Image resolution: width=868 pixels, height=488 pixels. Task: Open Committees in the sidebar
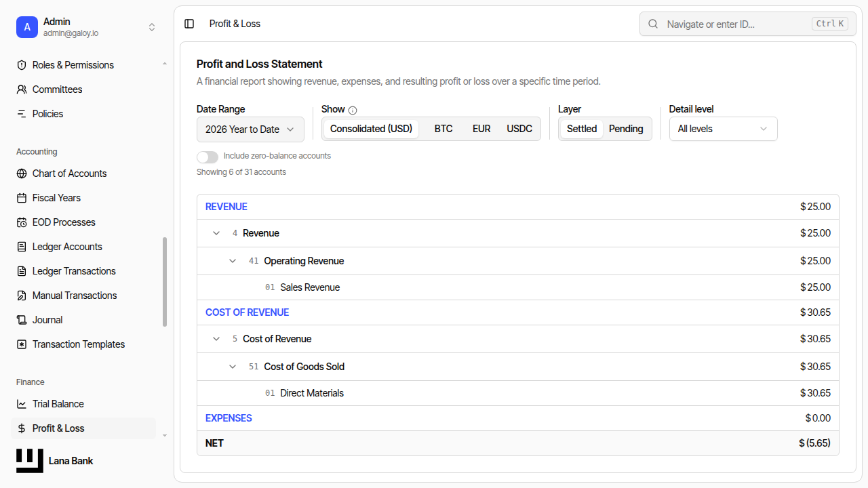pyautogui.click(x=83, y=89)
